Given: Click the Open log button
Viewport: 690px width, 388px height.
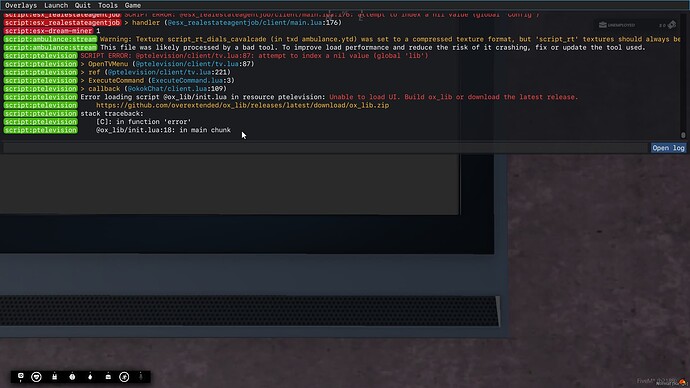Looking at the screenshot, I should pos(668,148).
